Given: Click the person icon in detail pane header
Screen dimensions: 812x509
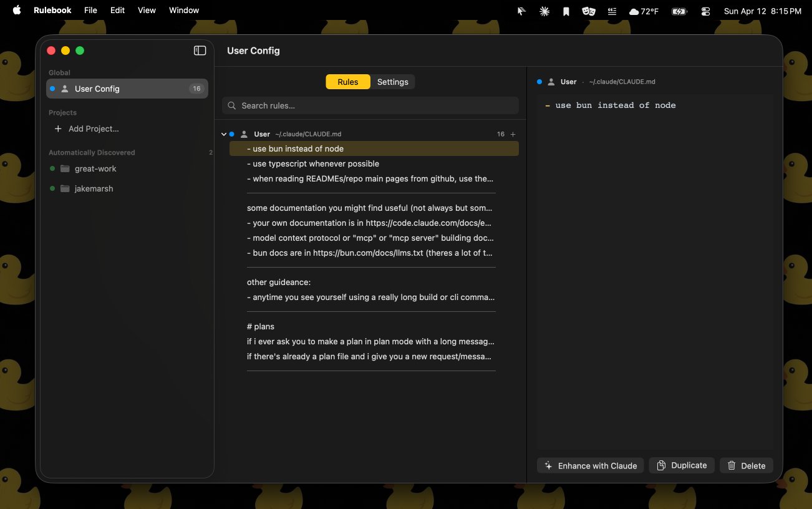Looking at the screenshot, I should tap(551, 82).
